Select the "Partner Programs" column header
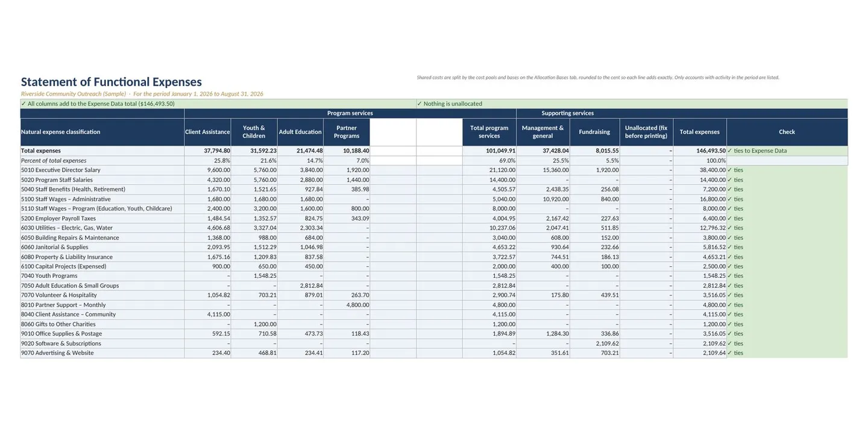The width and height of the screenshot is (868, 434). (347, 132)
